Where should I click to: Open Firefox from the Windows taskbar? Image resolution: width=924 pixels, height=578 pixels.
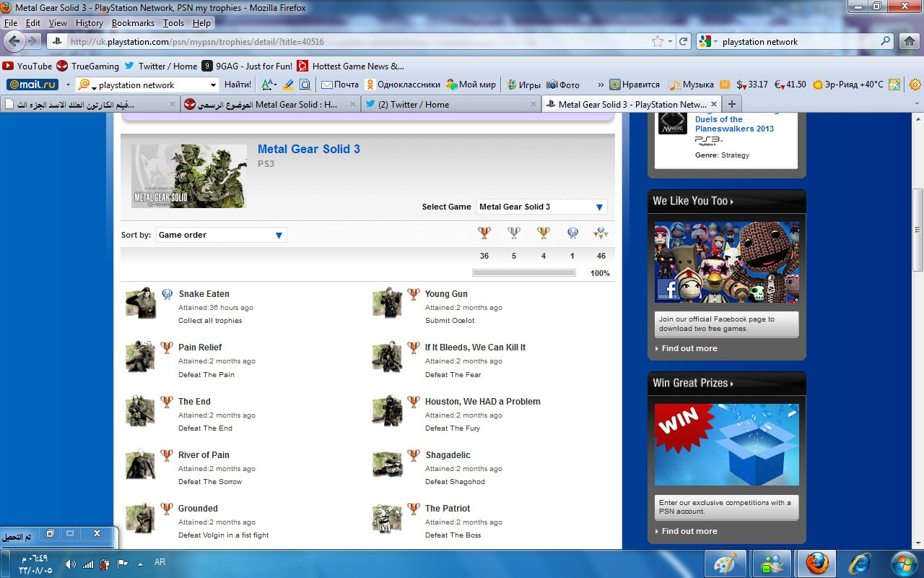(816, 563)
